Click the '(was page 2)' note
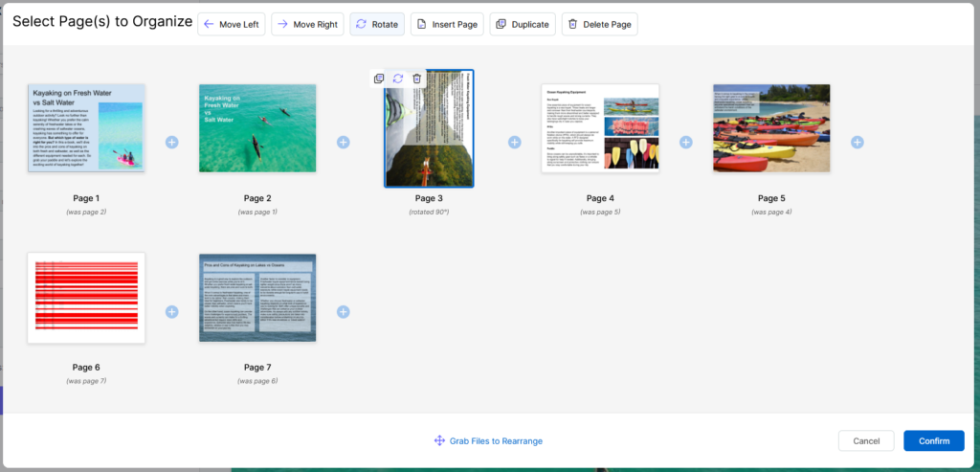This screenshot has height=472, width=980. click(x=86, y=212)
